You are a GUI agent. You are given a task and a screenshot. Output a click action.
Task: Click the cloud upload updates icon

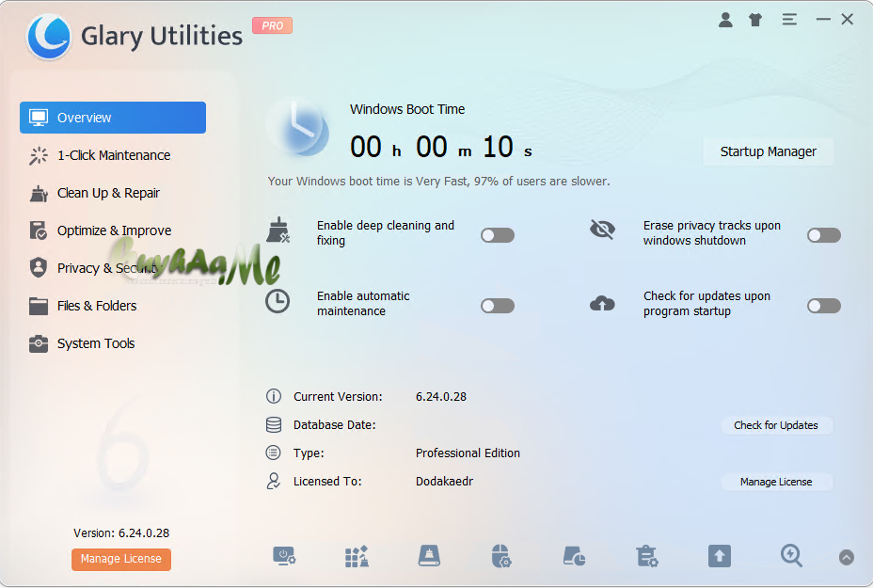point(602,304)
